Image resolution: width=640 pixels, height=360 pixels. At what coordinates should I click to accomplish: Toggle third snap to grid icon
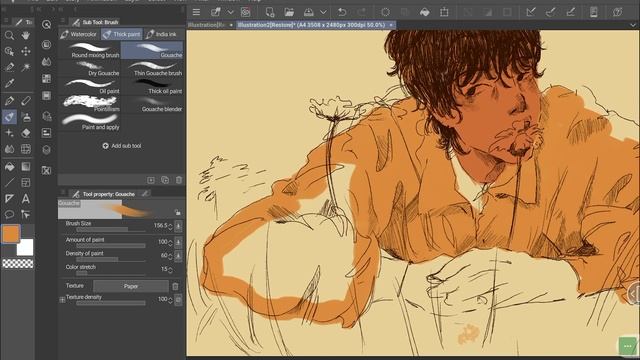(x=570, y=12)
